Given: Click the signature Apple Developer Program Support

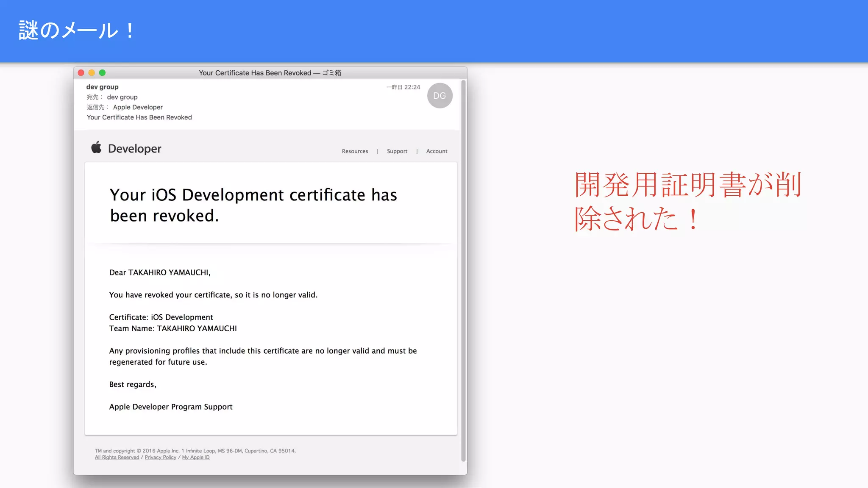Looking at the screenshot, I should [171, 407].
